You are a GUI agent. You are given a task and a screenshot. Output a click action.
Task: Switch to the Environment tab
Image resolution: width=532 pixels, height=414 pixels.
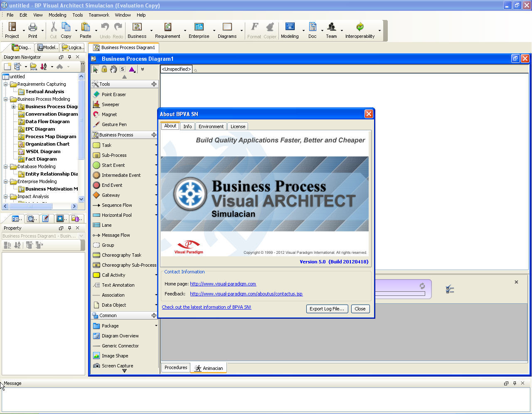coord(211,126)
